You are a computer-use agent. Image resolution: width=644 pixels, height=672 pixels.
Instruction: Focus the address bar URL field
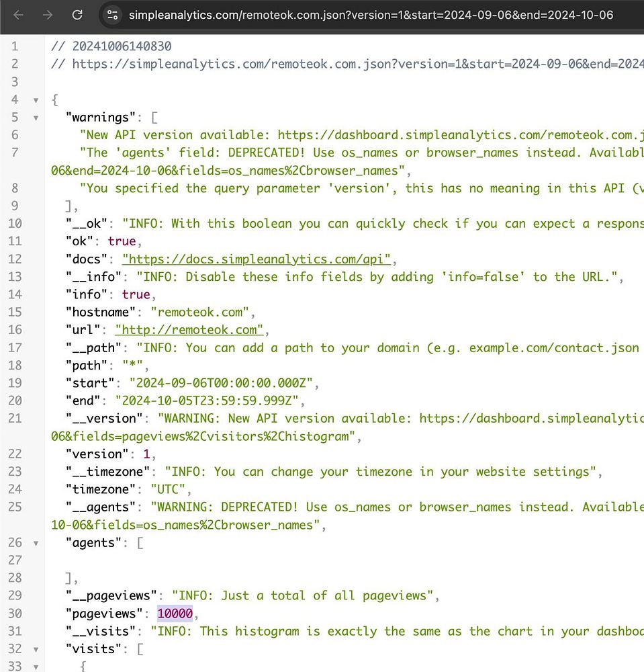[x=371, y=15]
